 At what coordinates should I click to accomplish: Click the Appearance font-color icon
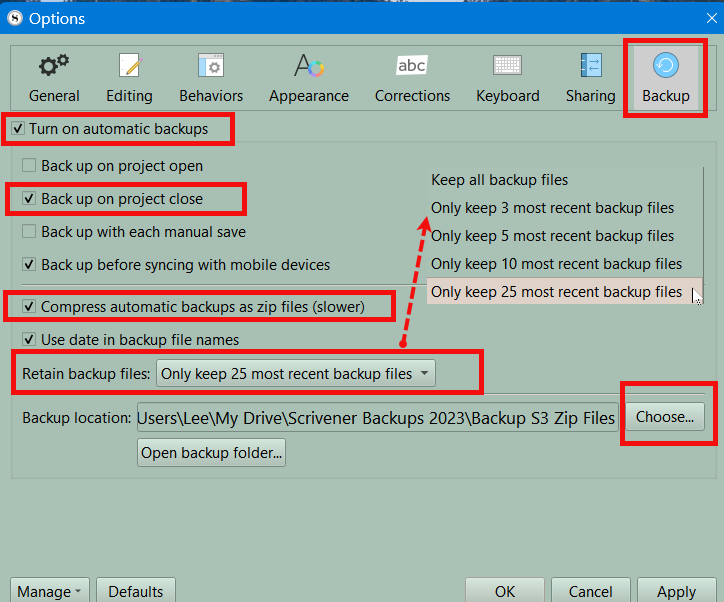tap(309, 66)
